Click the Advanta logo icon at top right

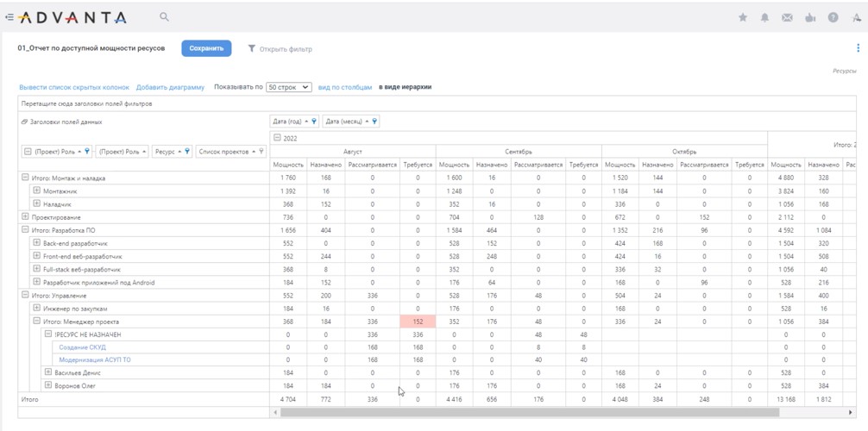click(x=855, y=18)
